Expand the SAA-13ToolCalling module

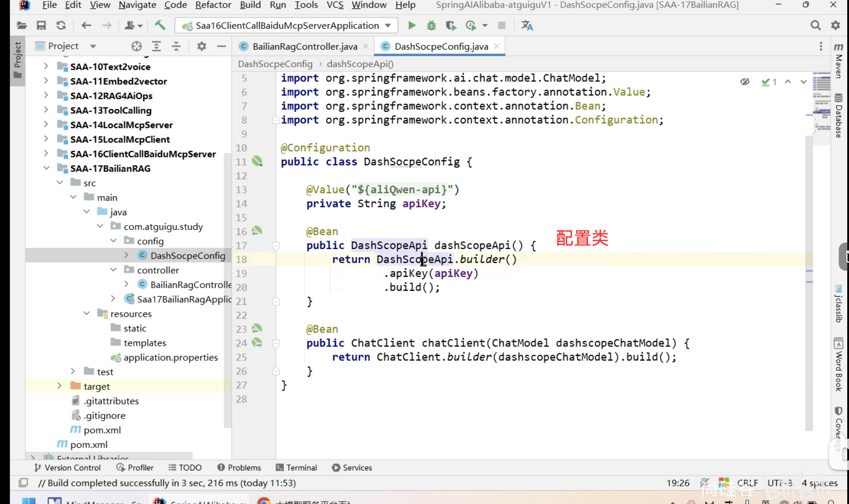tap(46, 110)
